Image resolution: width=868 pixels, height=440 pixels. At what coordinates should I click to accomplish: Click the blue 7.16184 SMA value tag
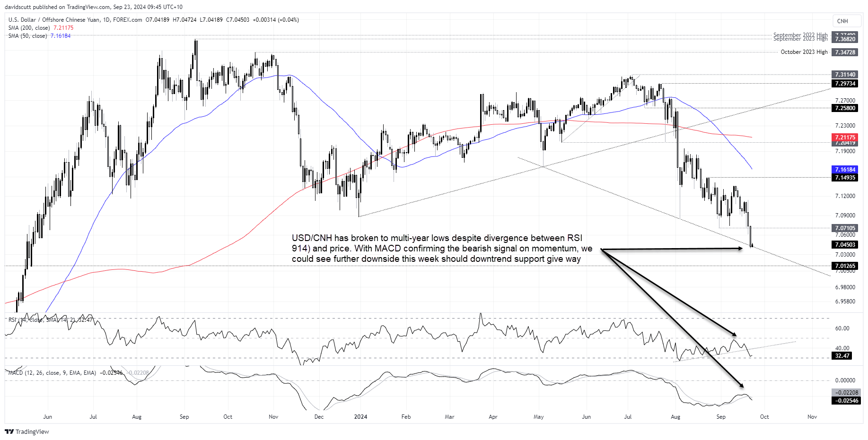[845, 170]
